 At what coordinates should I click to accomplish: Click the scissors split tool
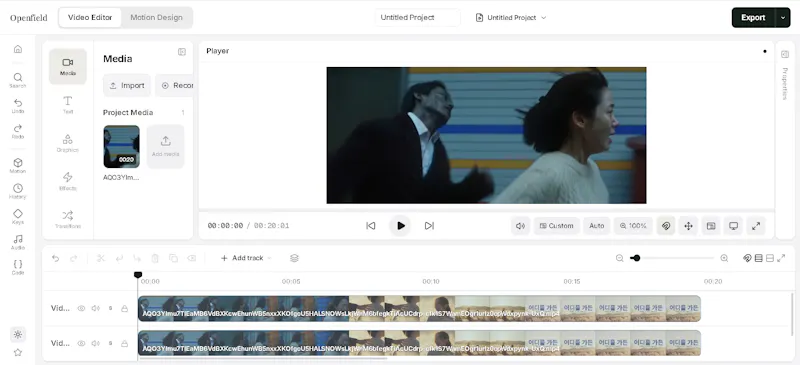coord(101,258)
